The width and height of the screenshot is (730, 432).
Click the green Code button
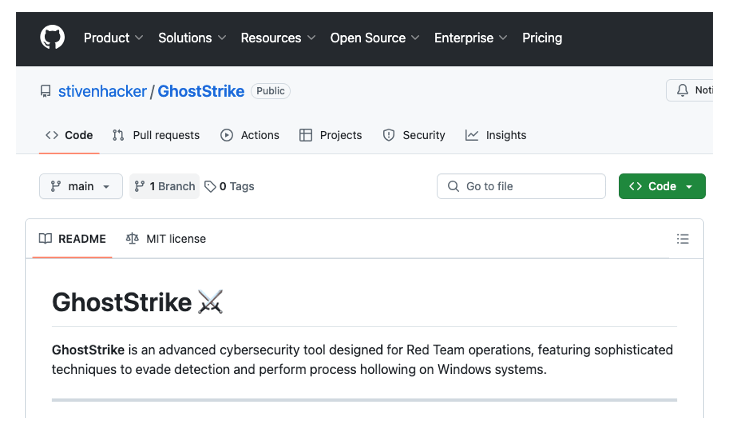662,186
